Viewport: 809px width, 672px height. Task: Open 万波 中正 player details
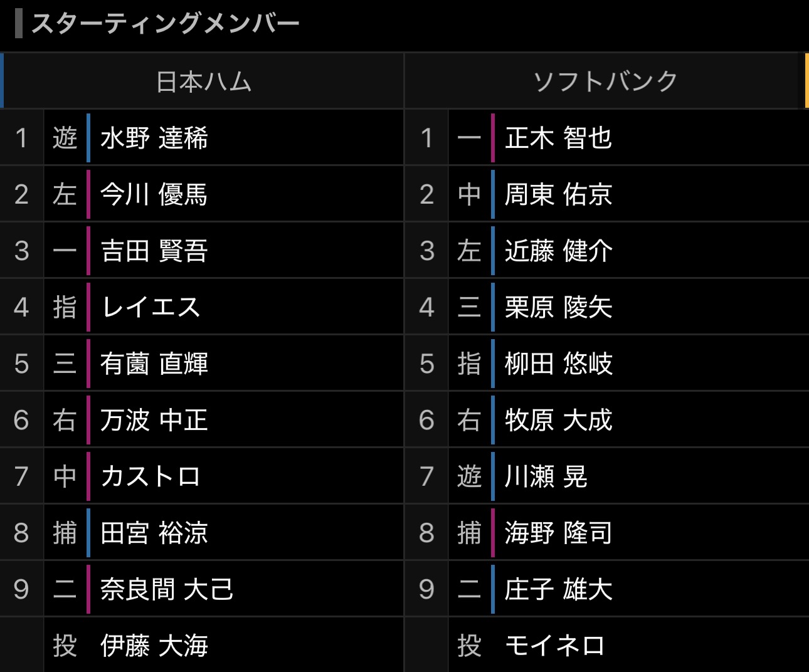pyautogui.click(x=154, y=420)
